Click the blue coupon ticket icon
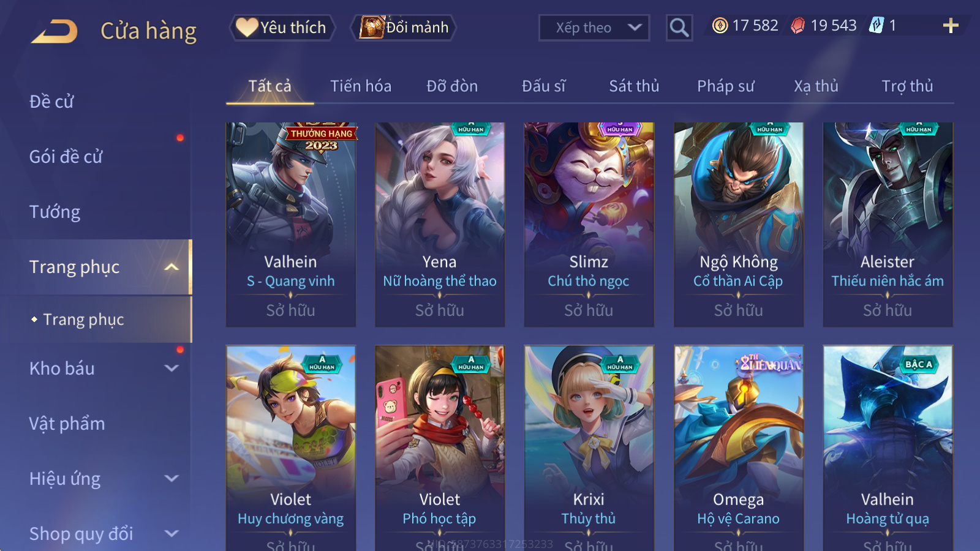This screenshot has height=551, width=980. pyautogui.click(x=876, y=26)
